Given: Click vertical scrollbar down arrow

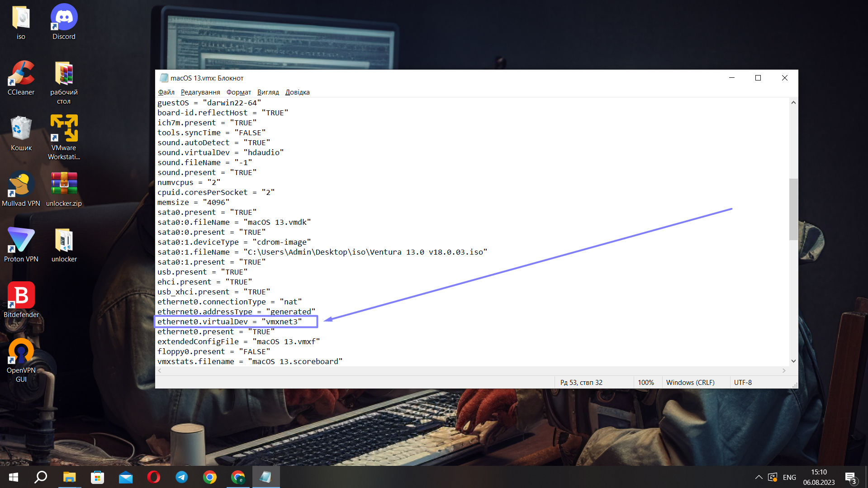Looking at the screenshot, I should [793, 361].
